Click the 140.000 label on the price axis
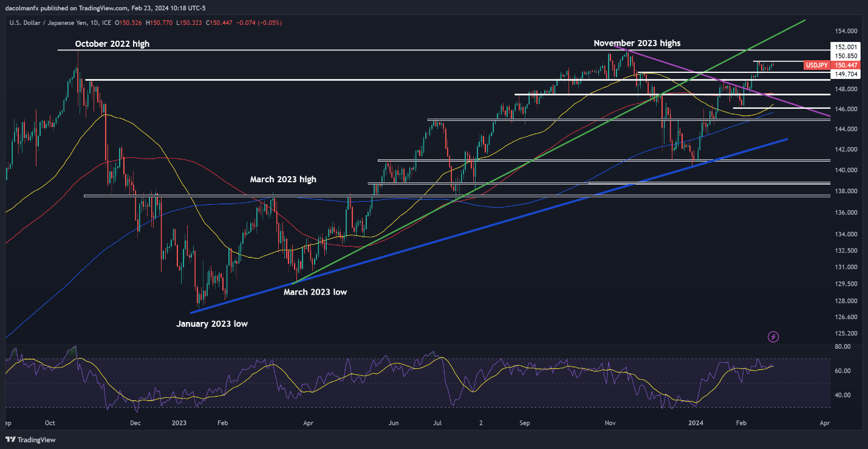 pyautogui.click(x=845, y=170)
